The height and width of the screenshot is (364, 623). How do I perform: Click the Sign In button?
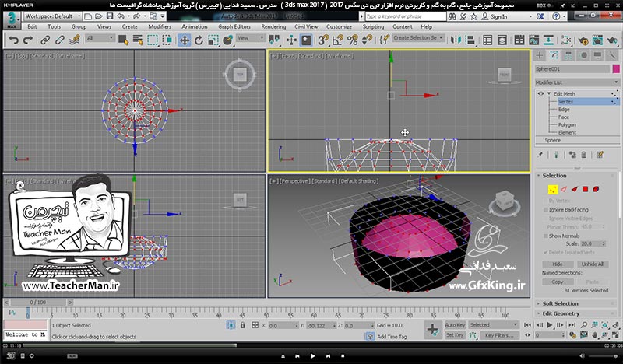495,16
